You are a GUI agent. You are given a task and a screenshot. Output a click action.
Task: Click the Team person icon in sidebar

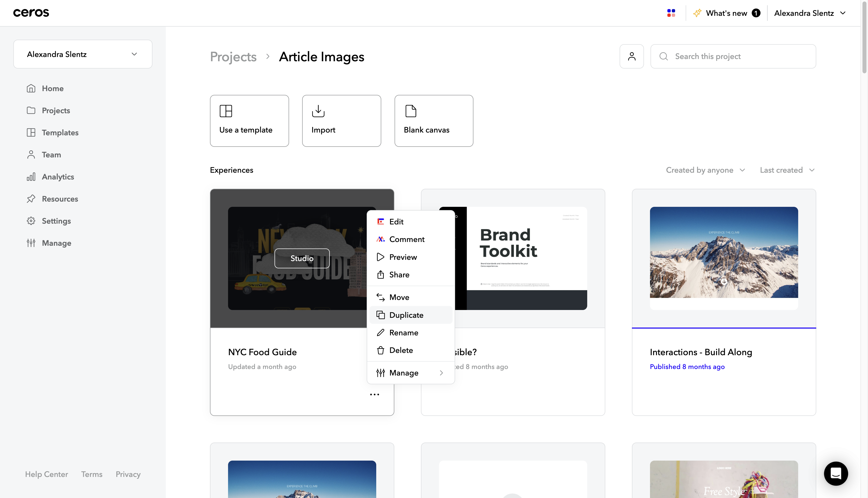point(31,155)
